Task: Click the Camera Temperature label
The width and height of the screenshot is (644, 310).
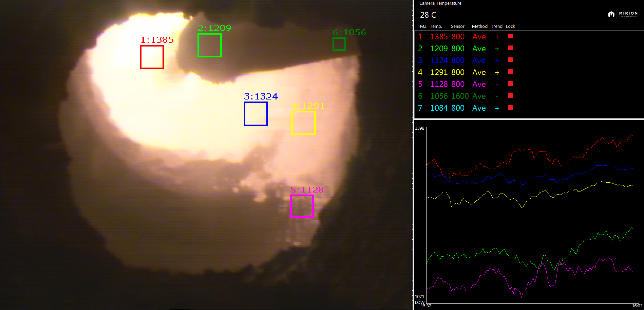Action: 440,3
